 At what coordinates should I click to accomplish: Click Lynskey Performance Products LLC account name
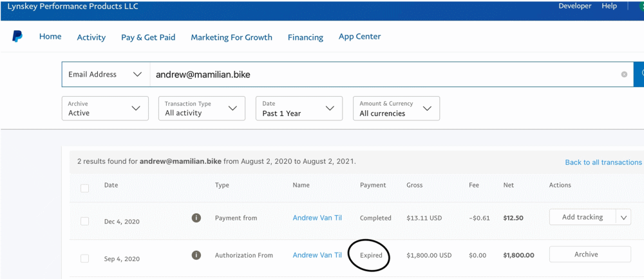coord(73,6)
